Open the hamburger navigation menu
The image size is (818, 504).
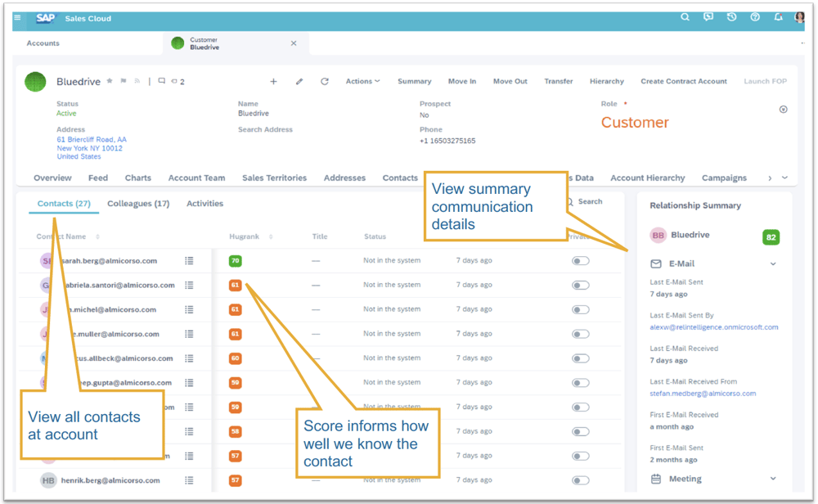pos(17,18)
